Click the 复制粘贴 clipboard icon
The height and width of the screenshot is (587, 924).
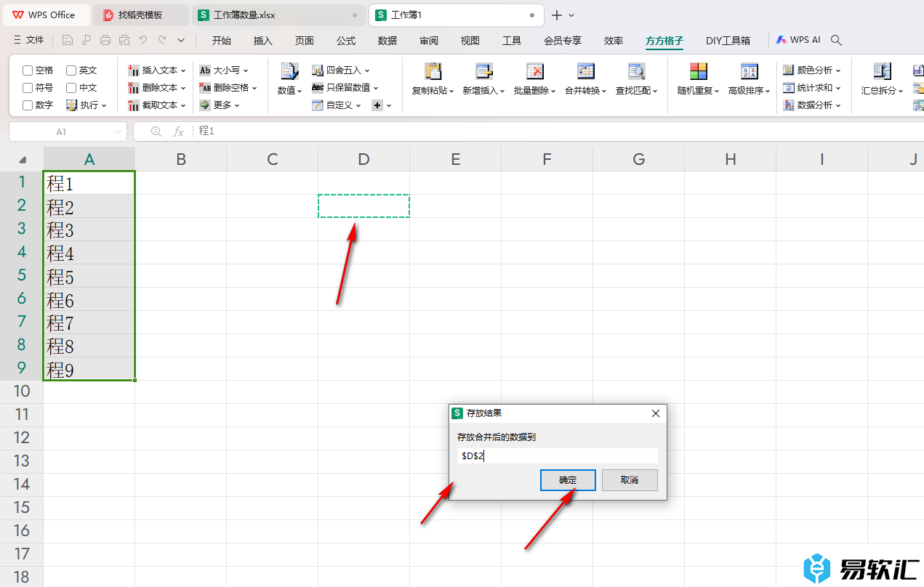[433, 71]
